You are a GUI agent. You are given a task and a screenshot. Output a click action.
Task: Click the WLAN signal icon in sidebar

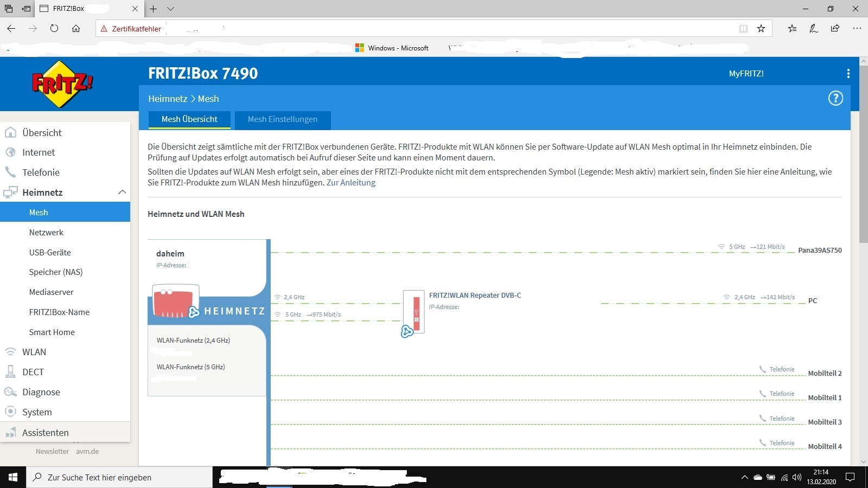(10, 352)
